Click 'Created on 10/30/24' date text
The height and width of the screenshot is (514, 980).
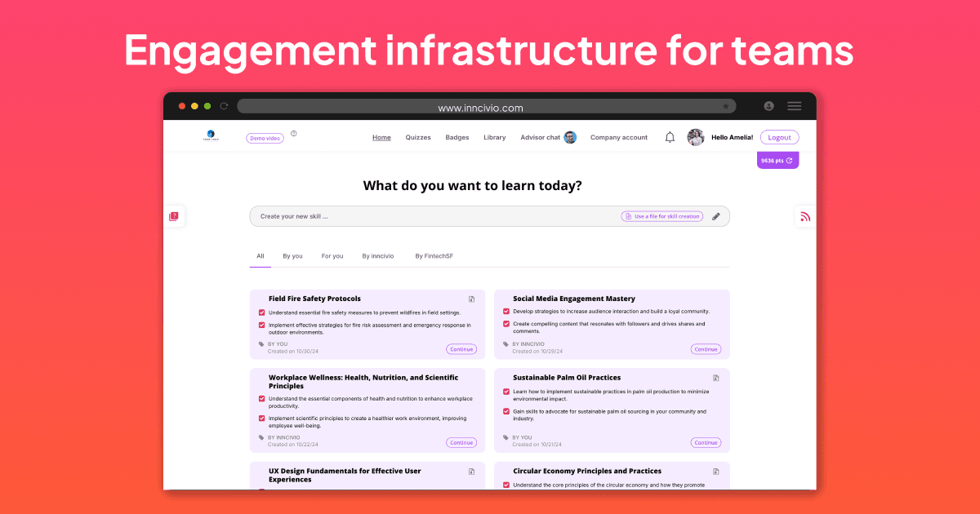293,352
